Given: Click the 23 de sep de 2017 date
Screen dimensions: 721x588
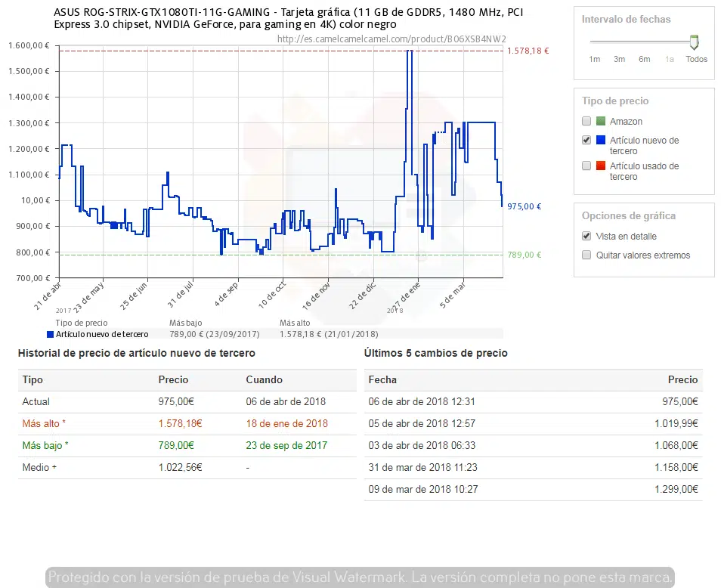Looking at the screenshot, I should pyautogui.click(x=286, y=445).
